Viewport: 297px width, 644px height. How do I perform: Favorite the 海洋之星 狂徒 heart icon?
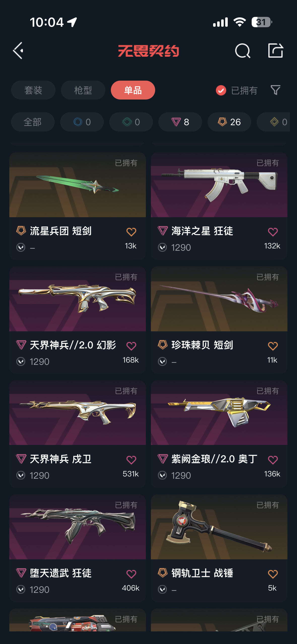[x=273, y=232]
